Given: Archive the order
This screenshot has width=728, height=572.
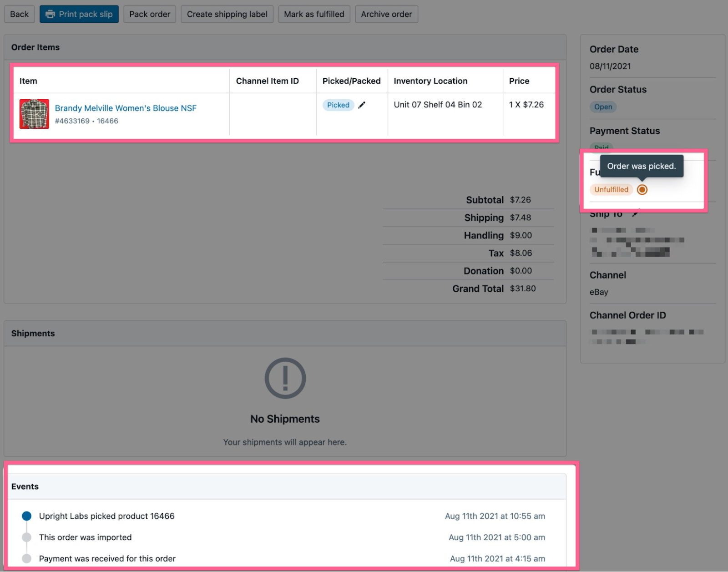Looking at the screenshot, I should [386, 14].
